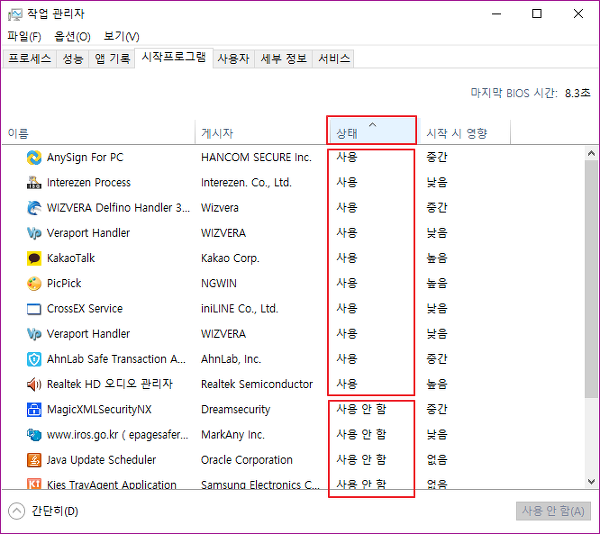The width and height of the screenshot is (600, 534).
Task: Select the Interezen Process row name
Action: (x=89, y=182)
